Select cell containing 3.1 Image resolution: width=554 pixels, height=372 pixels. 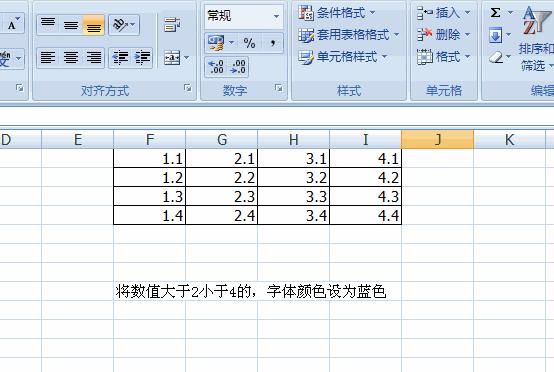294,158
